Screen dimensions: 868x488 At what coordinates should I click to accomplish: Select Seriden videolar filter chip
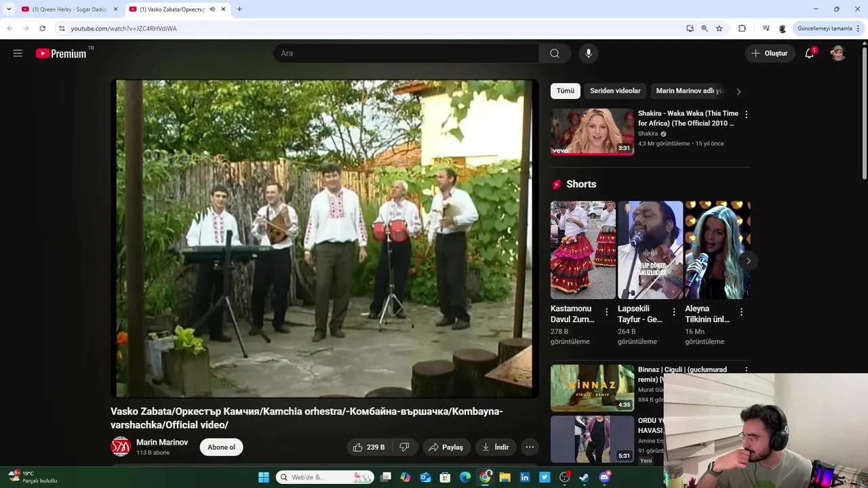click(x=615, y=91)
